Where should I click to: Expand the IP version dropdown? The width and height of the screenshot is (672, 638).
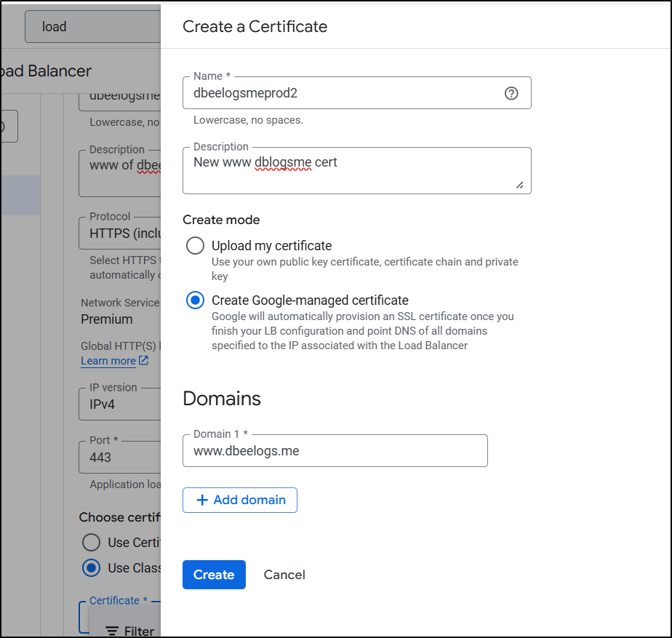[x=120, y=404]
